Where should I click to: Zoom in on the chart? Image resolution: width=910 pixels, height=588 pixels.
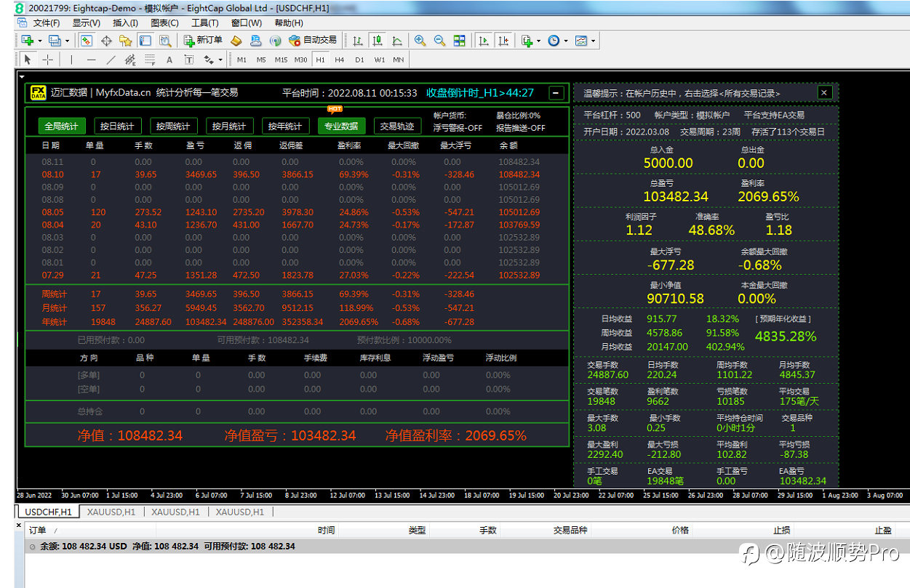420,41
